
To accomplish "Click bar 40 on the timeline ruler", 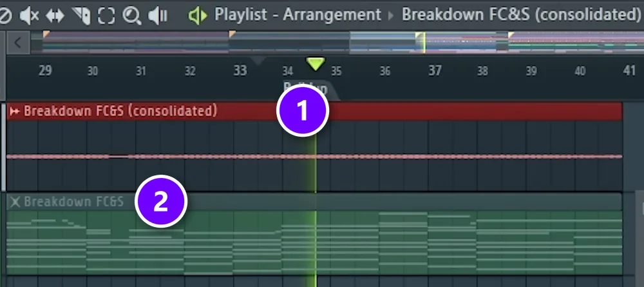I will pos(580,72).
